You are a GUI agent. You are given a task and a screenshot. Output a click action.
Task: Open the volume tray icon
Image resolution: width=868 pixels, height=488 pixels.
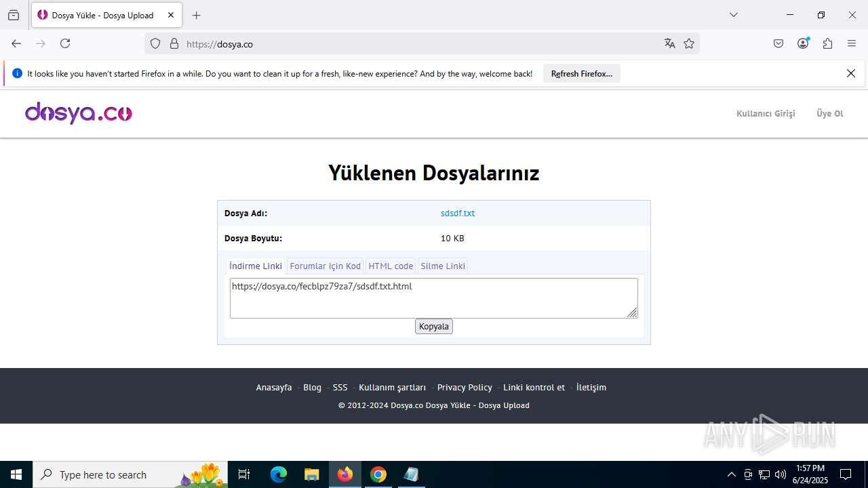(781, 474)
